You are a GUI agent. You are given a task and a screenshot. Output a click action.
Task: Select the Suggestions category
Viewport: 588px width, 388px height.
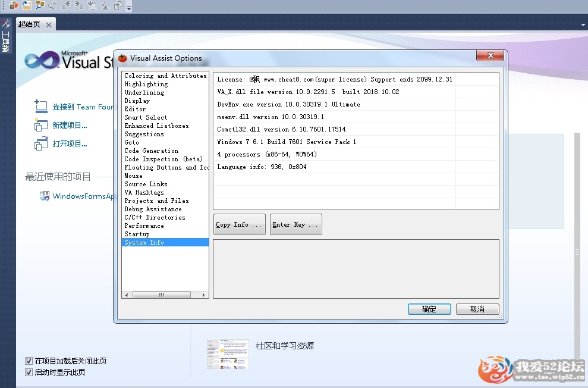point(165,134)
